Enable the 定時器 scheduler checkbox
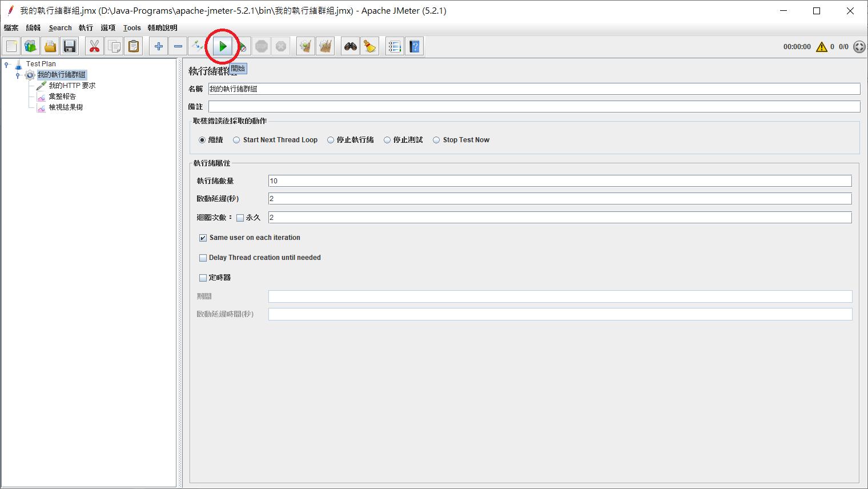 [203, 278]
